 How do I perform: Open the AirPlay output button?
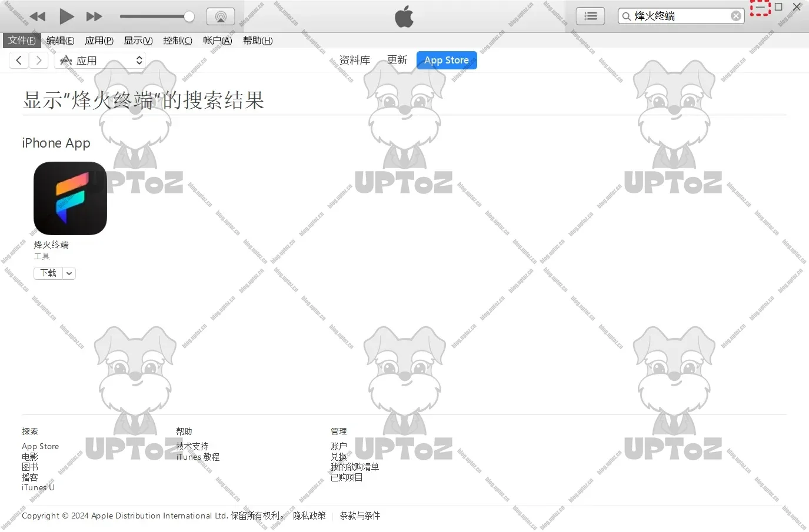221,16
